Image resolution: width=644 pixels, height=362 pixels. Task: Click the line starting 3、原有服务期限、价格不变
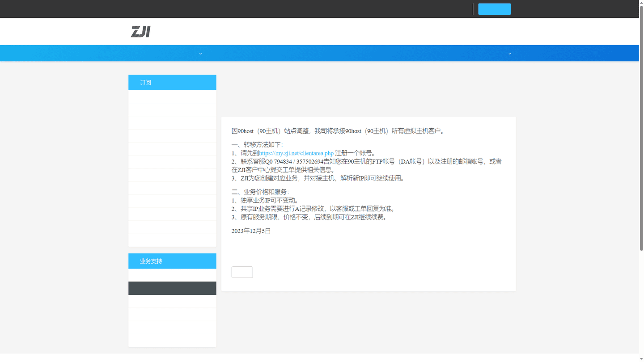pos(309,217)
